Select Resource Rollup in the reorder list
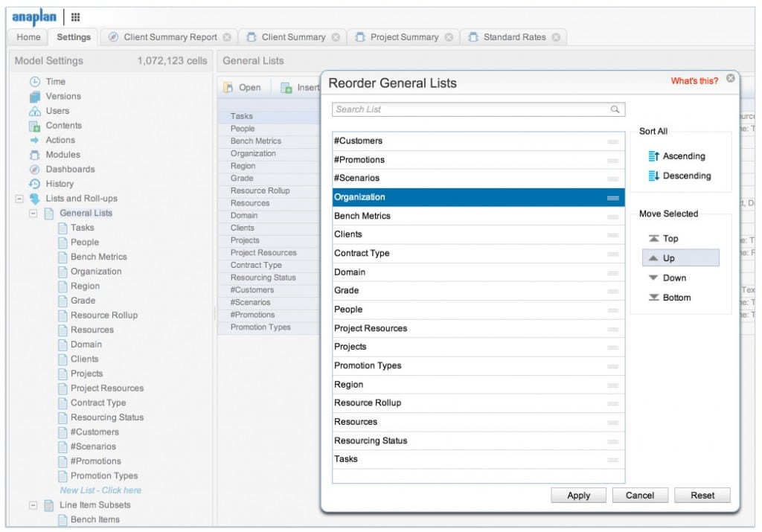Screen dimensions: 762x532 coord(478,403)
